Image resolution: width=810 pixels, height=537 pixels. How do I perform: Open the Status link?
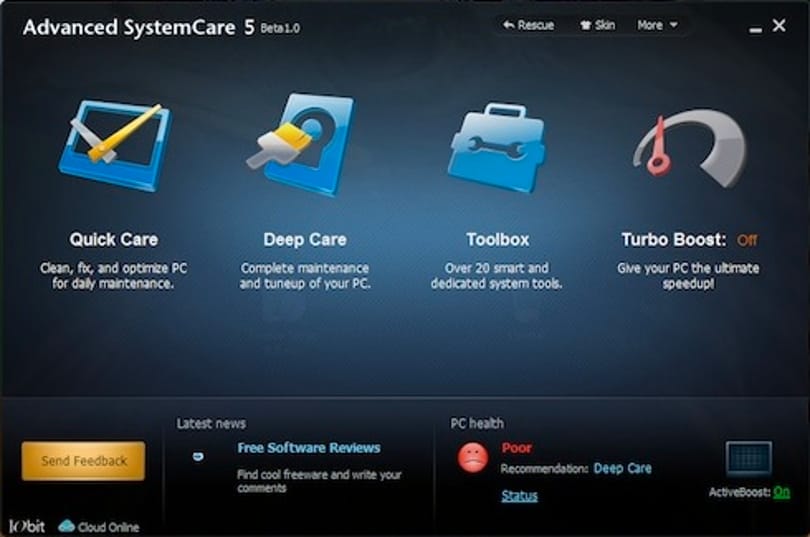point(520,496)
